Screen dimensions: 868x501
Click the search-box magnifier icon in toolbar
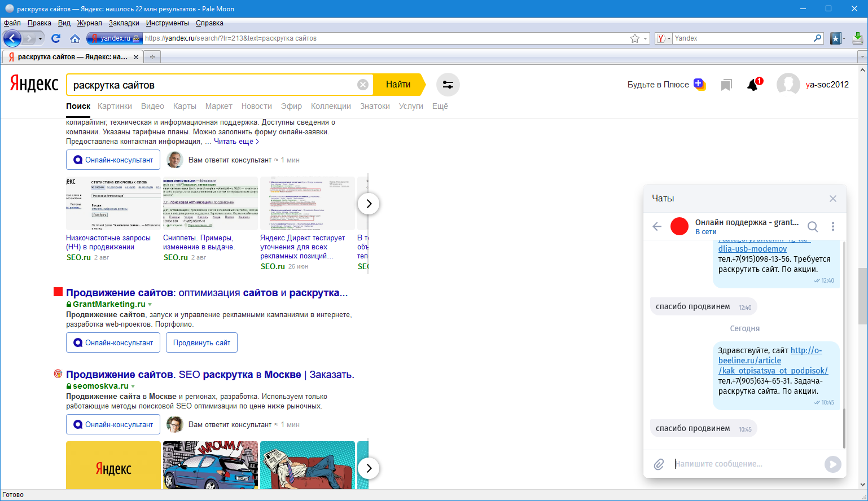click(x=817, y=38)
